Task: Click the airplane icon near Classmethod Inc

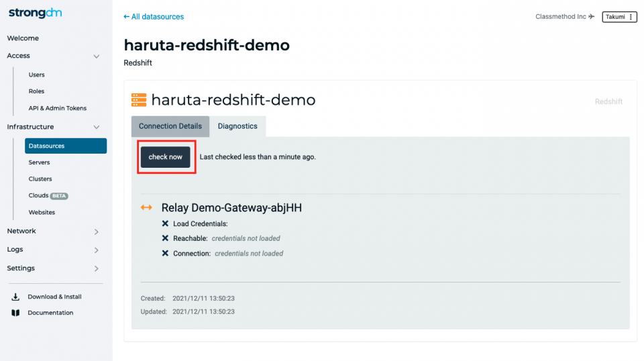Action: click(592, 16)
